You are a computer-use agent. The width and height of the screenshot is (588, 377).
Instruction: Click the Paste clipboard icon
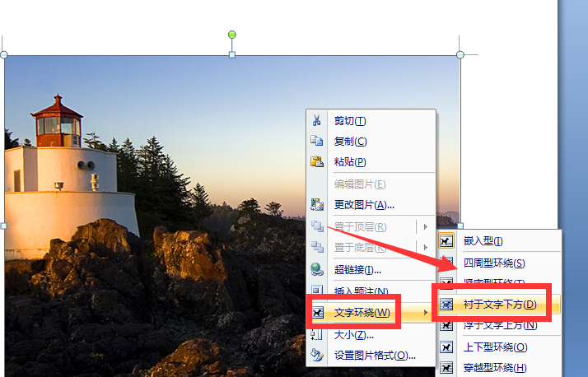pyautogui.click(x=317, y=161)
